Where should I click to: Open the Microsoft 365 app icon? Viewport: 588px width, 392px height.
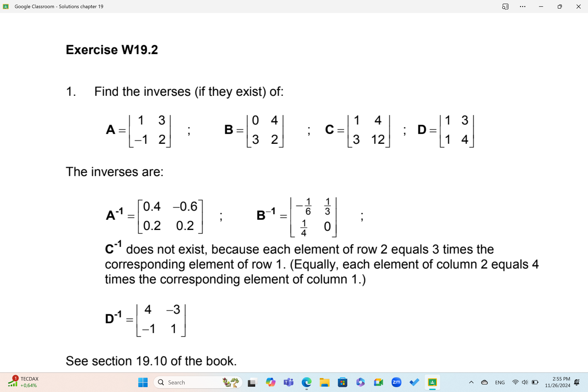[361, 382]
